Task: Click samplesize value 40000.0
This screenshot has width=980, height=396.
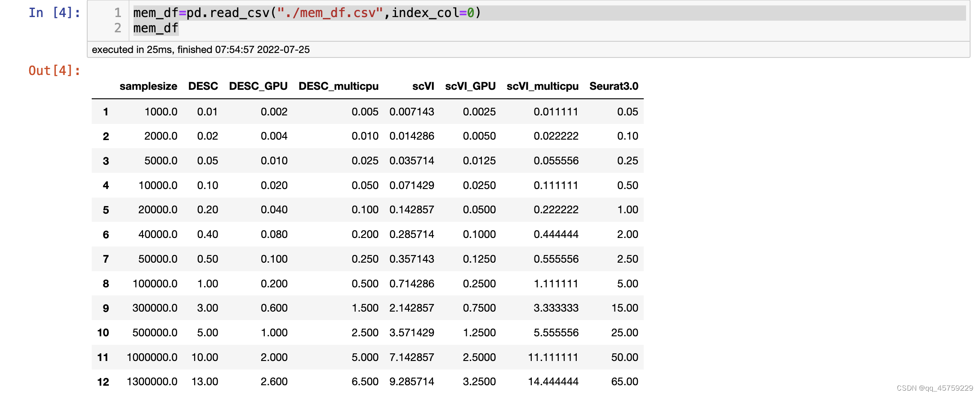Action: (x=158, y=234)
